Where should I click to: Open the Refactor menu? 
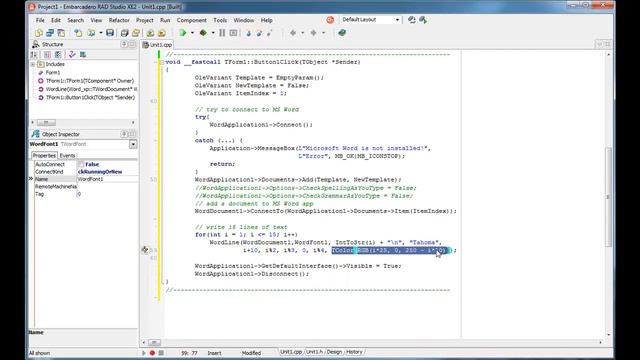click(119, 20)
